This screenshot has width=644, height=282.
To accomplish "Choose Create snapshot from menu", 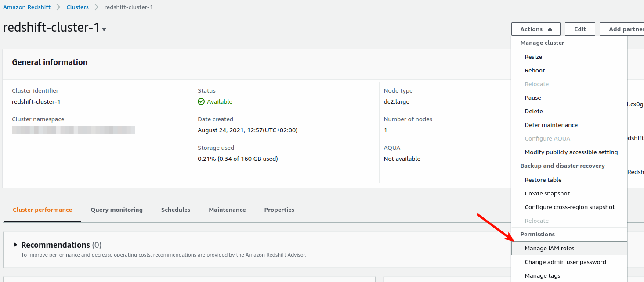I will click(547, 193).
